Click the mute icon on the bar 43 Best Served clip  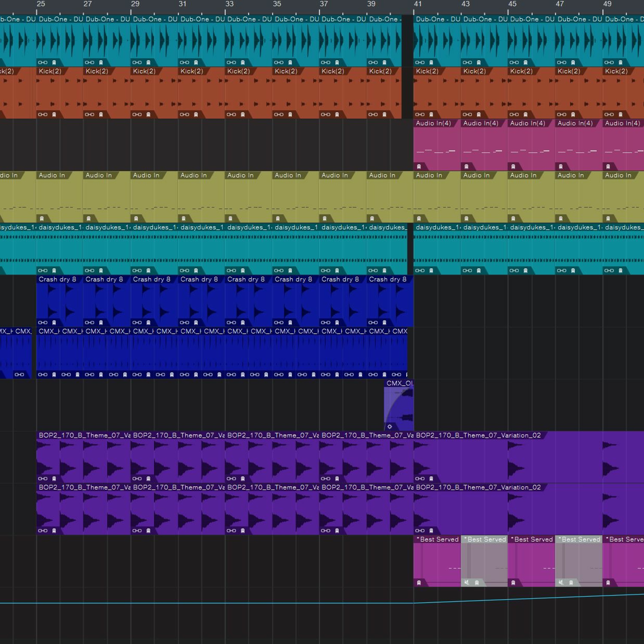coord(467,583)
